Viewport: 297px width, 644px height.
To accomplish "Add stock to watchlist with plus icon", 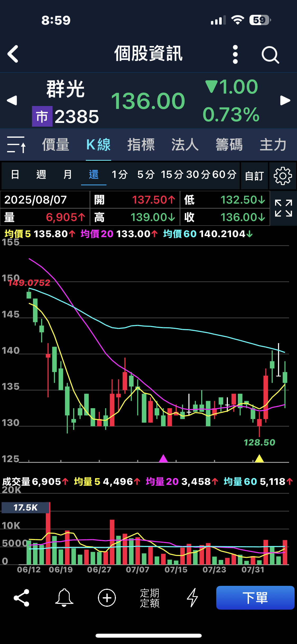I will tap(107, 598).
